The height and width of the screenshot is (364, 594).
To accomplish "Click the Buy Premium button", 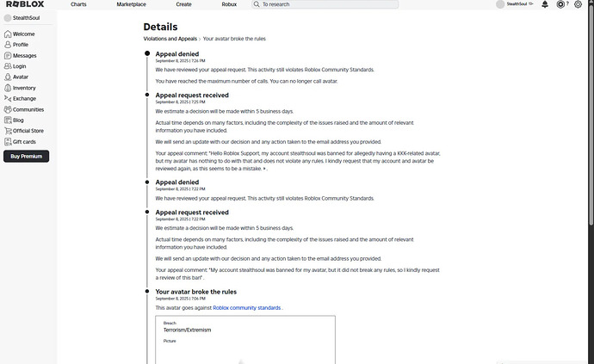I will tap(26, 156).
